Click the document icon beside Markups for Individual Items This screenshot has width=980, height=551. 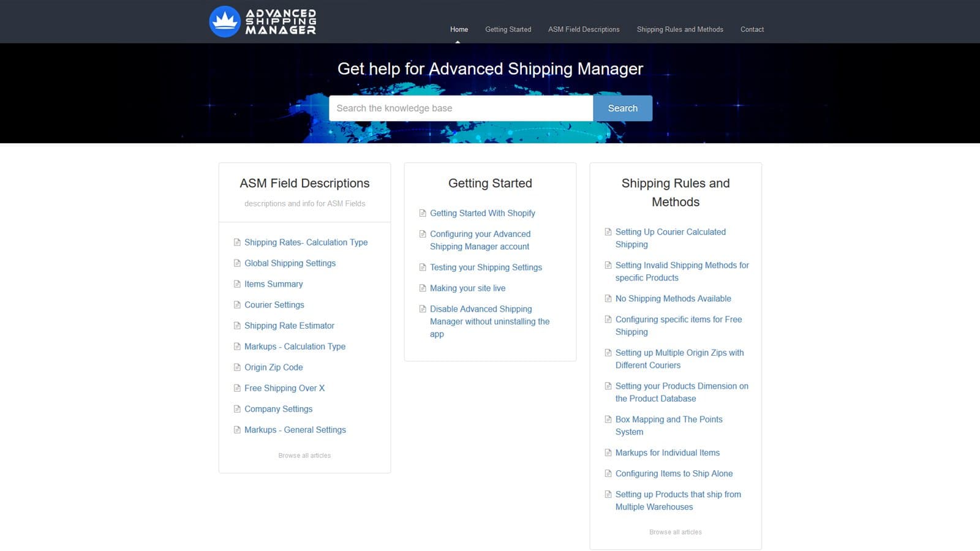608,453
